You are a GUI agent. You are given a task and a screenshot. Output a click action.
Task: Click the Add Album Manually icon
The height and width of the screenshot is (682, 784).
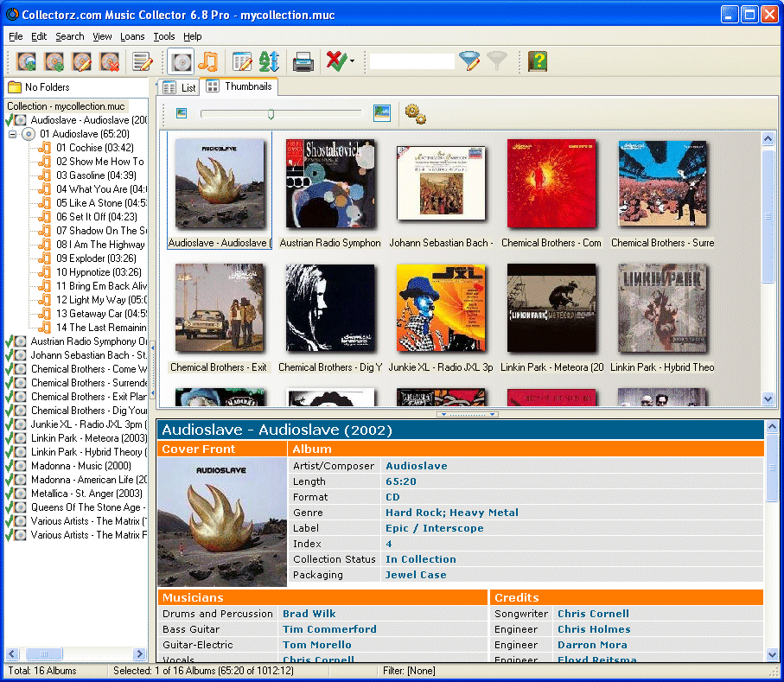(x=54, y=62)
